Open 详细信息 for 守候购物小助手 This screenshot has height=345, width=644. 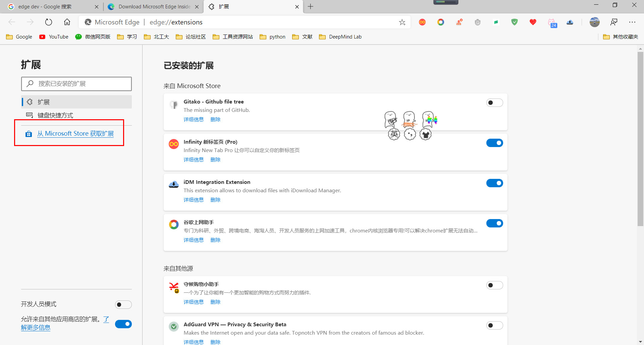click(194, 302)
